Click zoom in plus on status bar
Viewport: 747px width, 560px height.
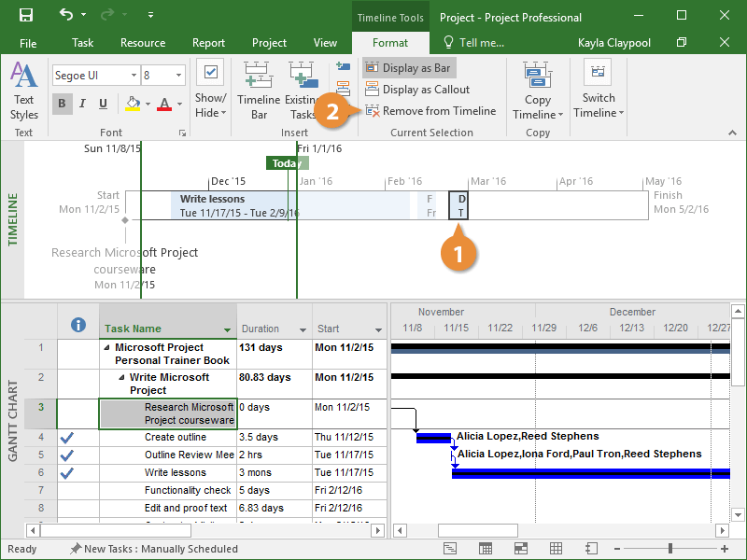coord(723,549)
